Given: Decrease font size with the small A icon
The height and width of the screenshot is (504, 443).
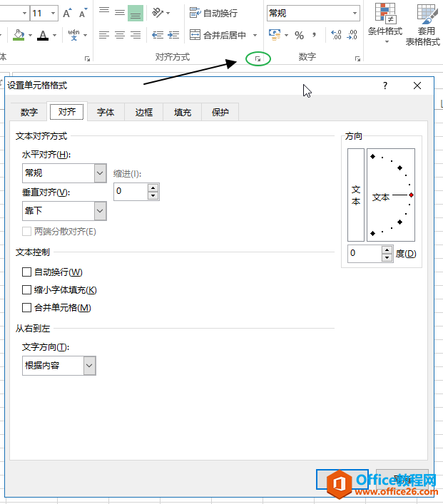Looking at the screenshot, I should (83, 13).
